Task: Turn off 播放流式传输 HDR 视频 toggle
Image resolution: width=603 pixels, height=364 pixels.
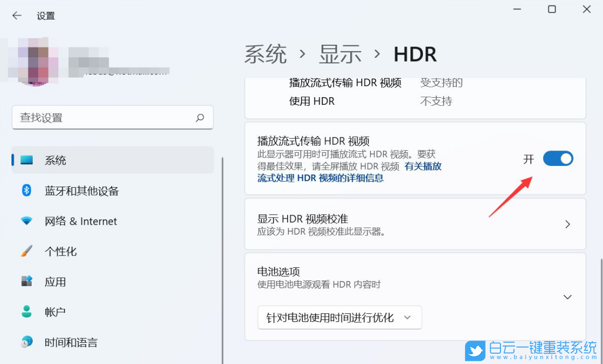Action: [558, 159]
